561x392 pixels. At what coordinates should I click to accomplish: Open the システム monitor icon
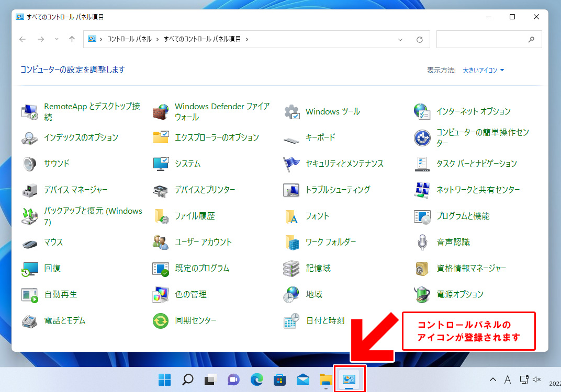160,164
